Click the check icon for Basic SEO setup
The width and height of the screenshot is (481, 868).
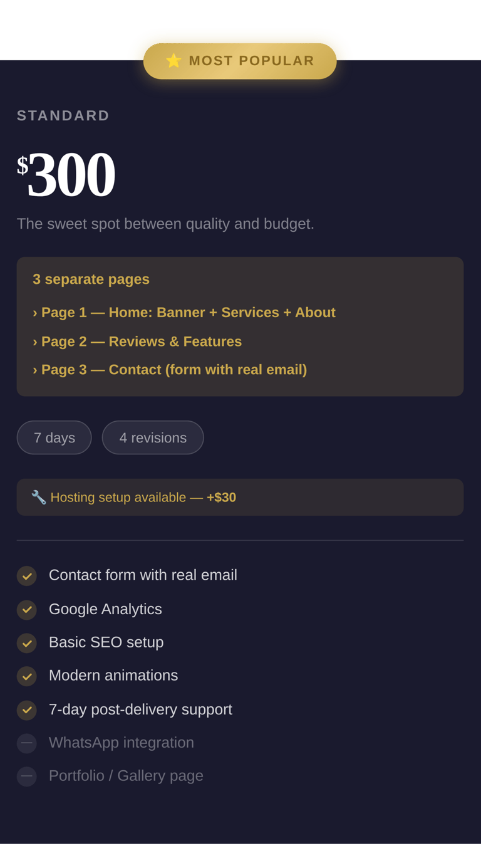tap(27, 643)
